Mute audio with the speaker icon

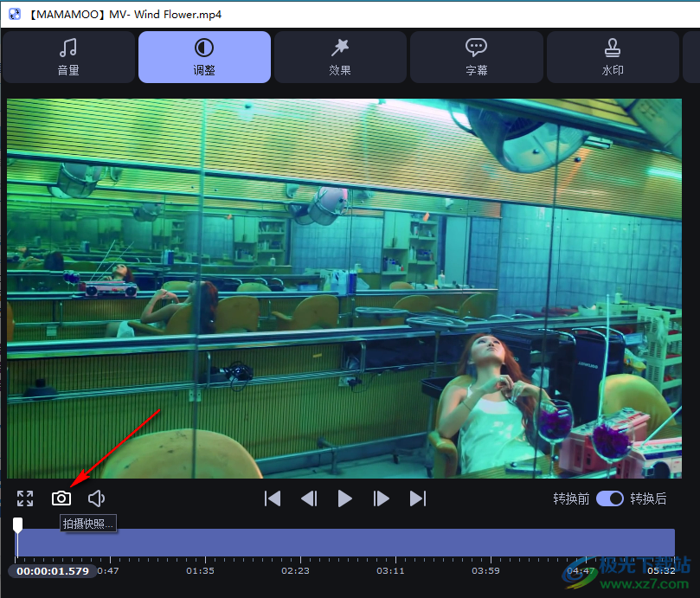(96, 498)
